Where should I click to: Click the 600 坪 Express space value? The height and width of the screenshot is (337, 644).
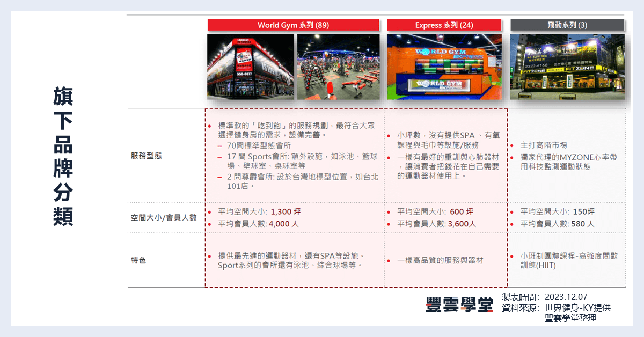coord(462,211)
